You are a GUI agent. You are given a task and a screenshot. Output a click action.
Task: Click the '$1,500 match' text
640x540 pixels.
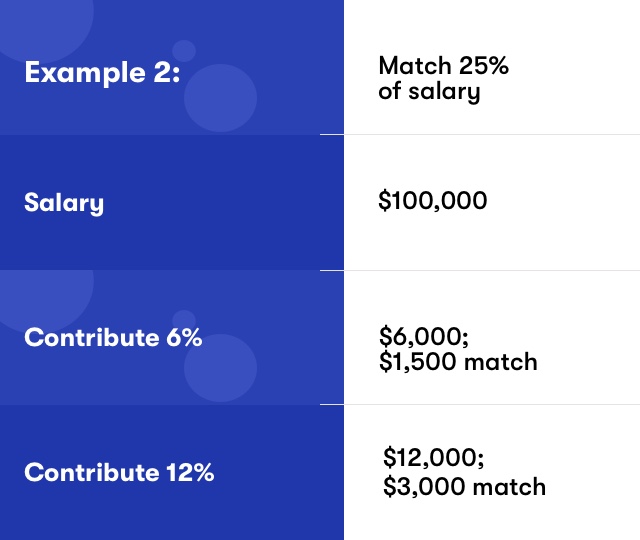458,362
